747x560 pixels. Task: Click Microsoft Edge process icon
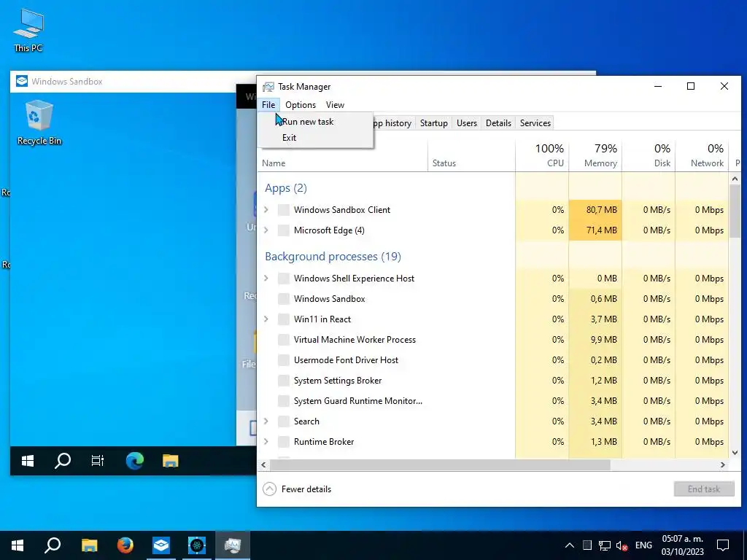[284, 230]
